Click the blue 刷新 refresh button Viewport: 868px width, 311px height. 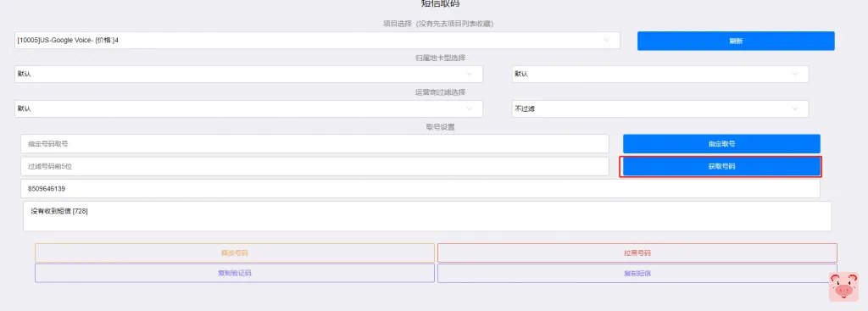736,41
